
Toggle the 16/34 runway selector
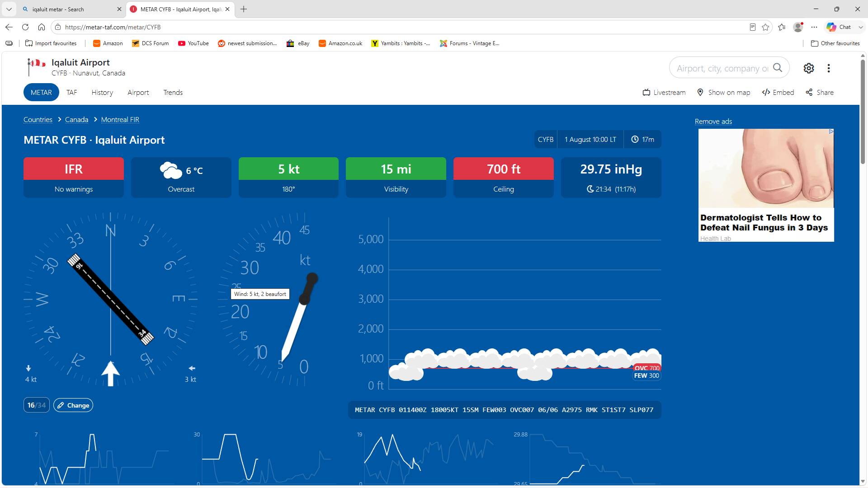pos(37,405)
